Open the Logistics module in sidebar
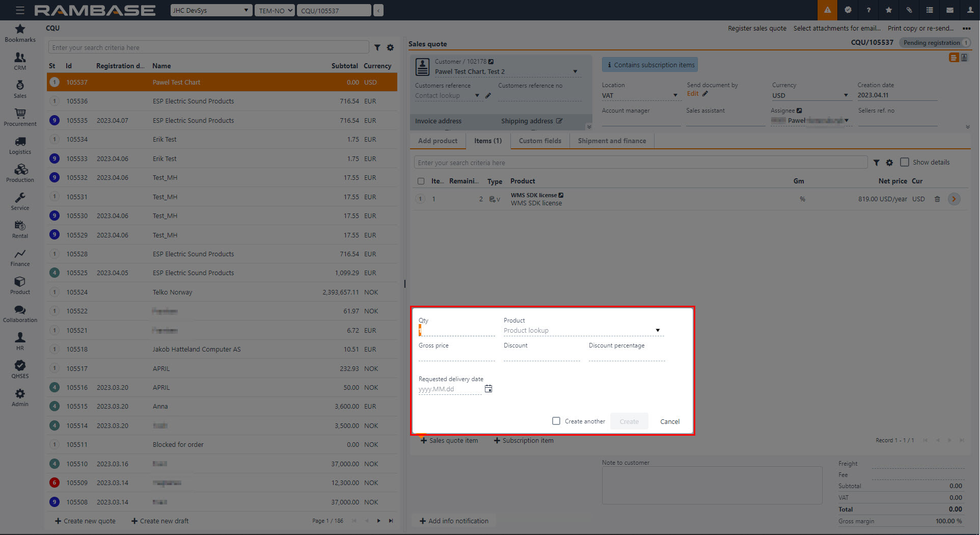Viewport: 980px width, 535px height. pyautogui.click(x=20, y=145)
